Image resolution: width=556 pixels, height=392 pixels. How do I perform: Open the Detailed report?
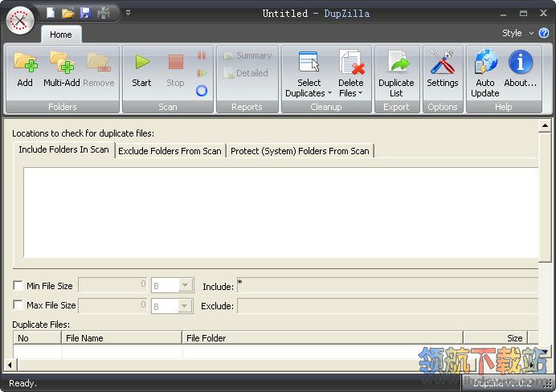[x=246, y=73]
